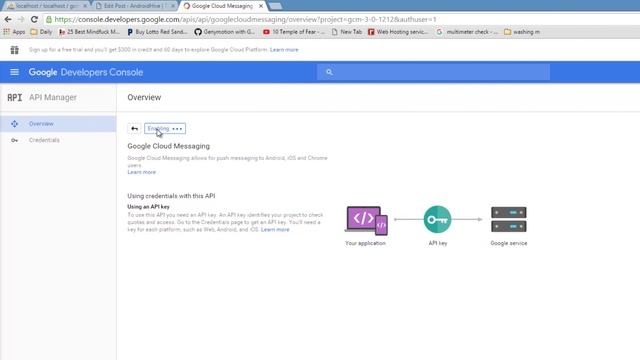Viewport: 640px width, 360px height.
Task: Click the Your application diagram icon
Action: 366,220
